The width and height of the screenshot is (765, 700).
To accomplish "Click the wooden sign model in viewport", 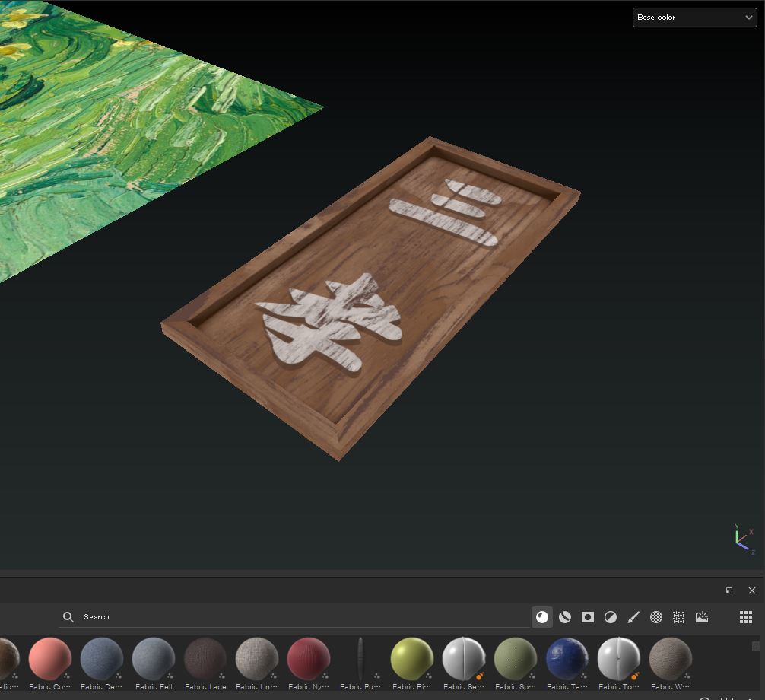I will pyautogui.click(x=371, y=297).
